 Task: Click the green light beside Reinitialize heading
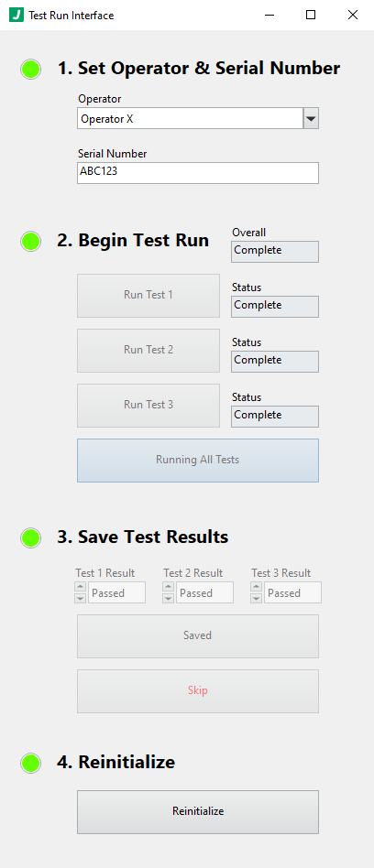(x=31, y=763)
